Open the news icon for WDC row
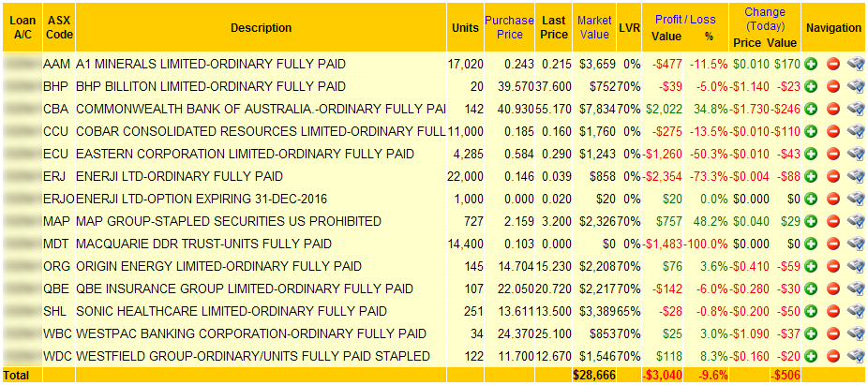 pyautogui.click(x=856, y=356)
